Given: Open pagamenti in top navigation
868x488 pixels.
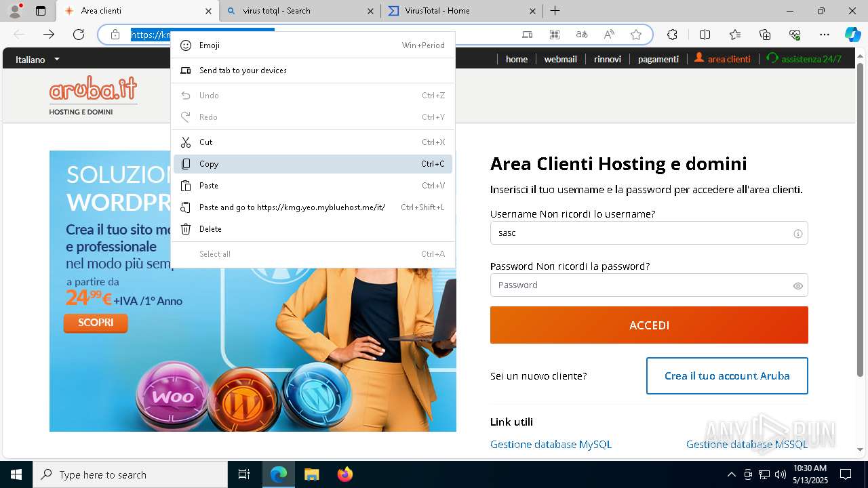Looking at the screenshot, I should tap(658, 59).
